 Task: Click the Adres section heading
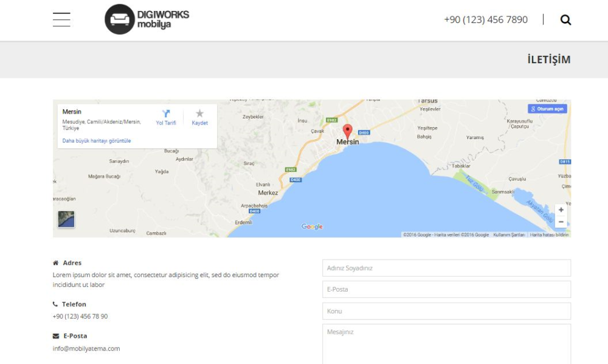[x=72, y=263]
